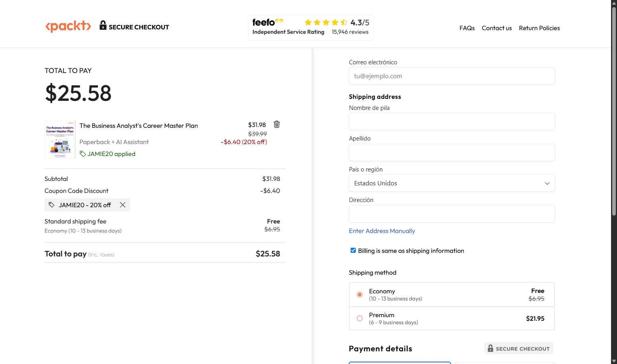This screenshot has width=617, height=364.
Task: Click the Coupon Code Discount label
Action: point(76,191)
